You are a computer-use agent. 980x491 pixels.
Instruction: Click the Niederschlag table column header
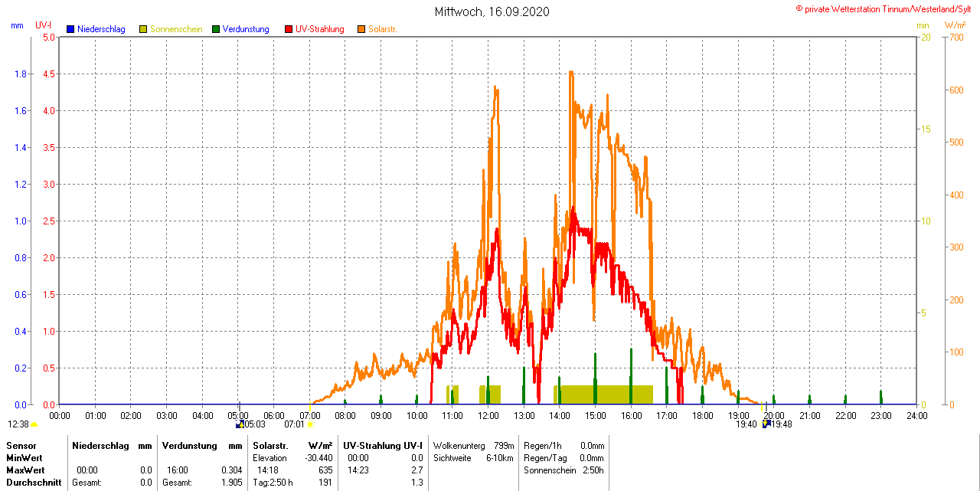[x=100, y=445]
